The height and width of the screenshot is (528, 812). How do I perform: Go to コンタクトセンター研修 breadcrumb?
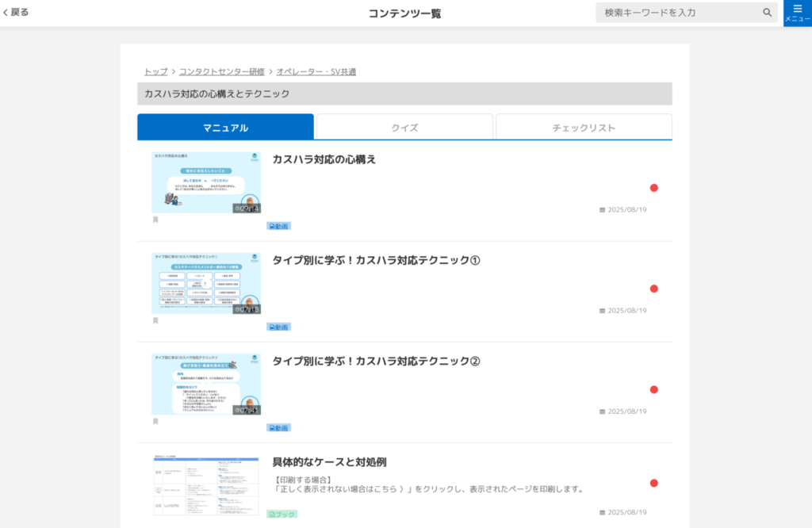click(x=221, y=71)
